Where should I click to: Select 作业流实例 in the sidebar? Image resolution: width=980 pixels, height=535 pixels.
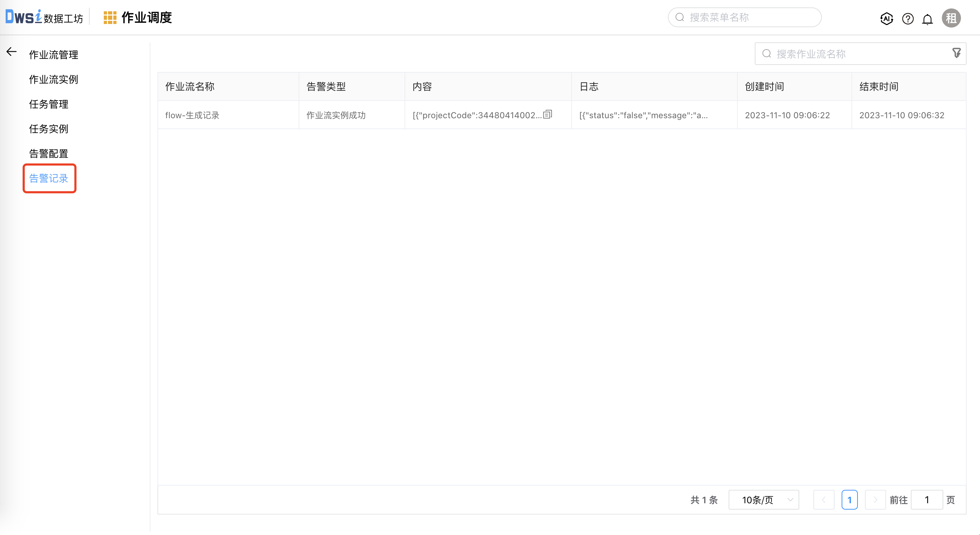click(x=53, y=79)
